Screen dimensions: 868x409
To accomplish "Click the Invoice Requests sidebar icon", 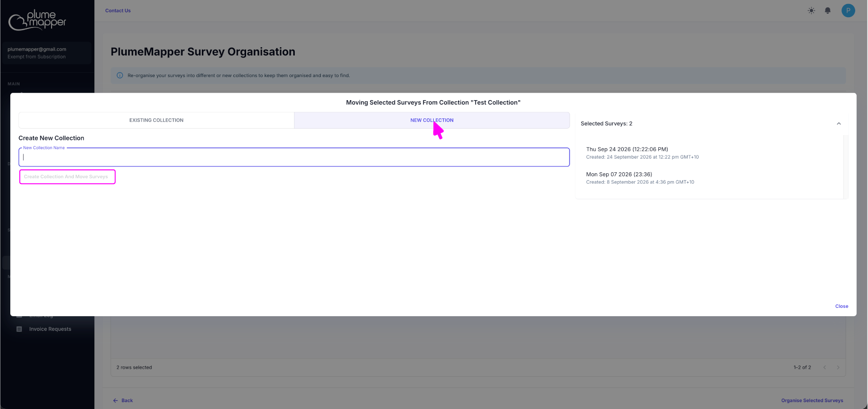I will [x=19, y=329].
